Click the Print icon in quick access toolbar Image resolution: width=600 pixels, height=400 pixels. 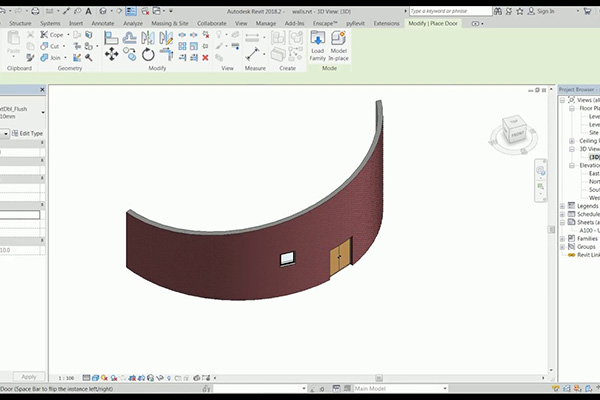[x=35, y=11]
